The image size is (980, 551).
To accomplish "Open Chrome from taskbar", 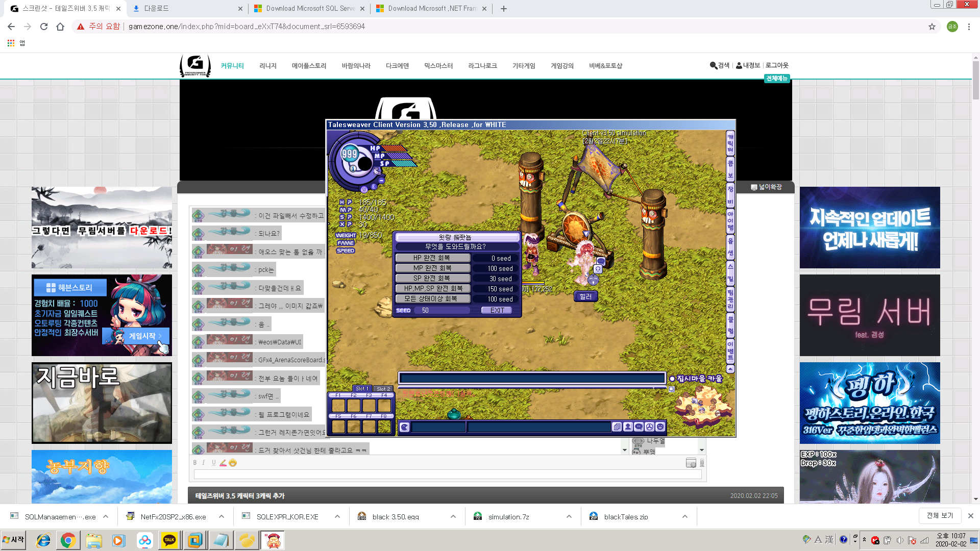I will point(68,540).
